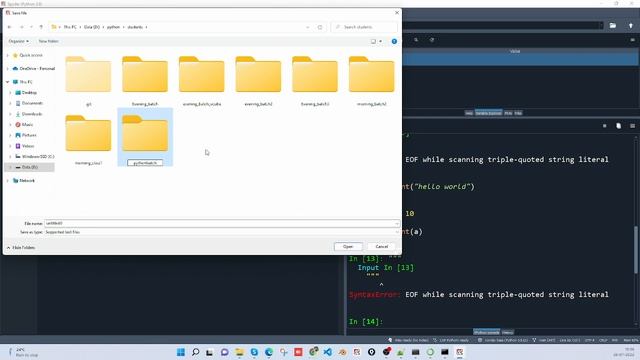
Task: Refresh the students folder view
Action: click(320, 27)
